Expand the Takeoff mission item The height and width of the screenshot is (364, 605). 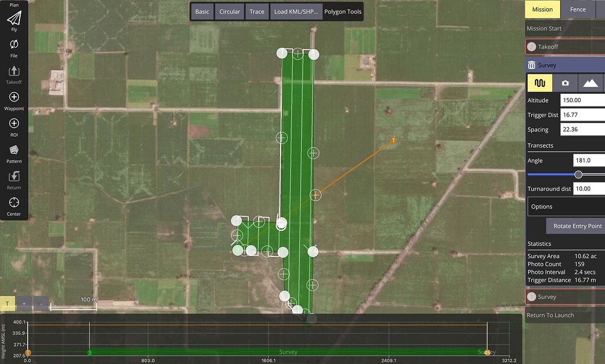565,47
